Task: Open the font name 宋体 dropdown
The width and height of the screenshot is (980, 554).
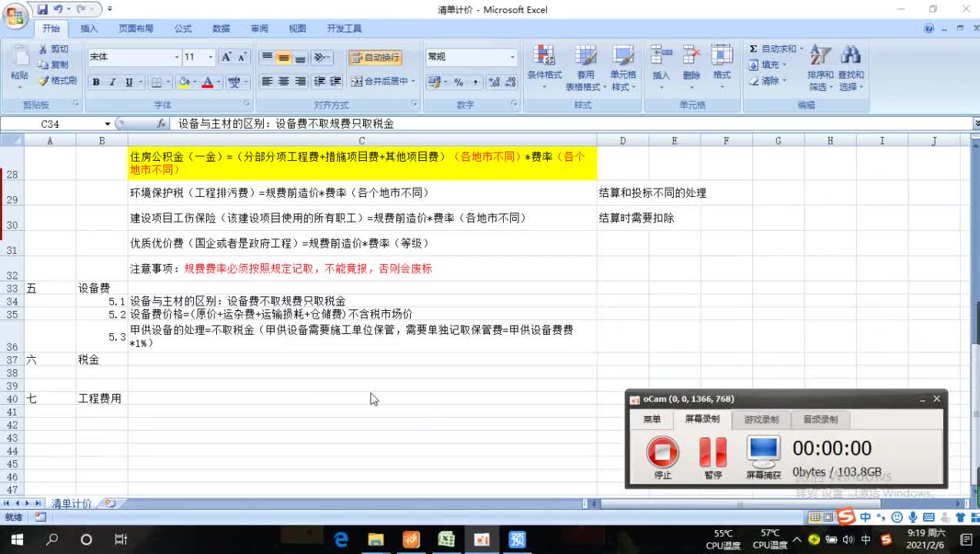Action: (x=177, y=57)
